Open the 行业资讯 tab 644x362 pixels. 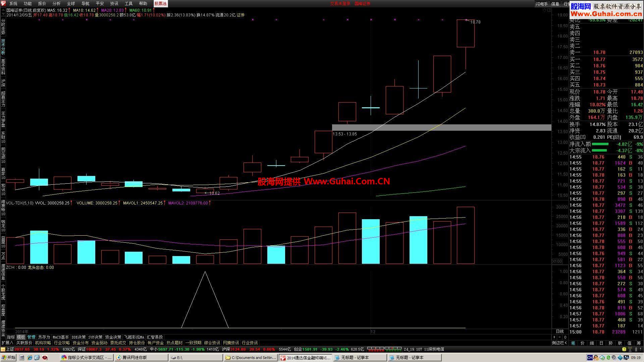[250, 343]
